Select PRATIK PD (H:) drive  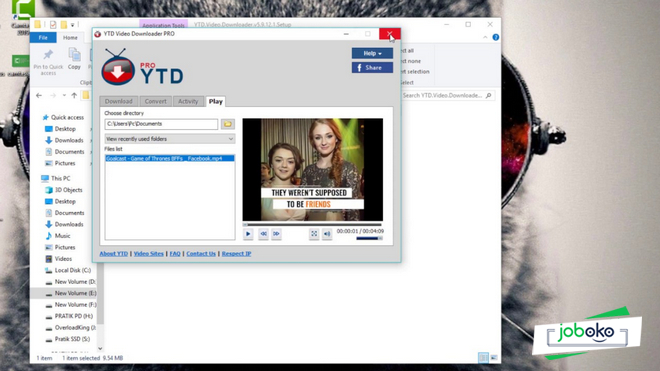coord(69,316)
